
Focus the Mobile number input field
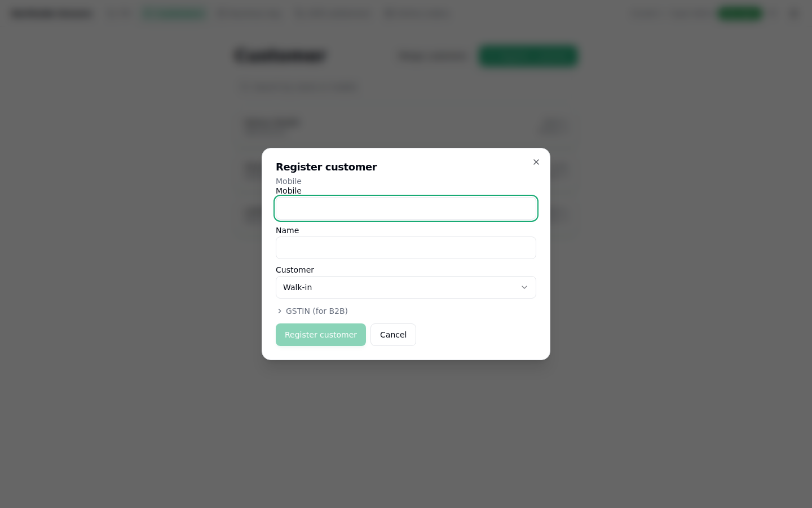click(406, 208)
